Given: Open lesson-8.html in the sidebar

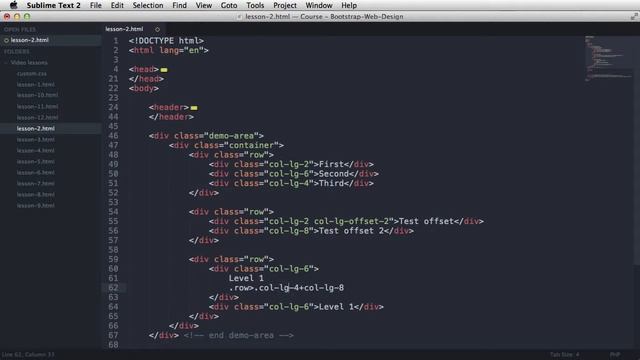Looking at the screenshot, I should tap(36, 195).
